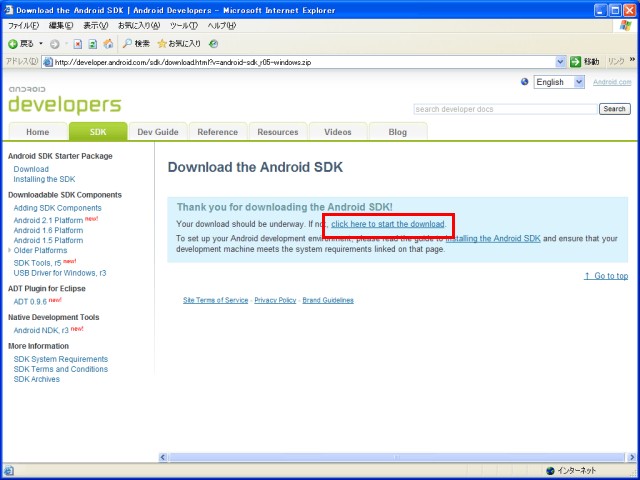Open the 'Installing the Android SDK' guide link
The width and height of the screenshot is (640, 480).
493,238
